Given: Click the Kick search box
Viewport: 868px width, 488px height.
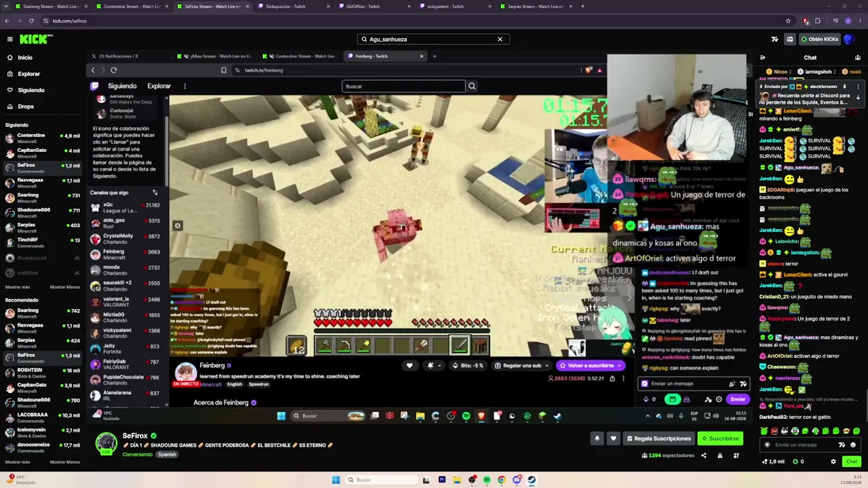Looking at the screenshot, I should (433, 39).
